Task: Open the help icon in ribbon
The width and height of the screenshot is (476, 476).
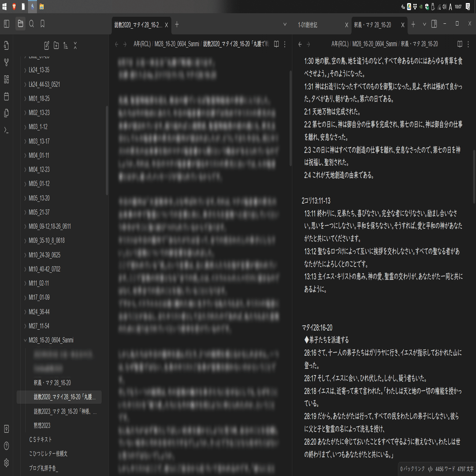Action: tap(6, 446)
